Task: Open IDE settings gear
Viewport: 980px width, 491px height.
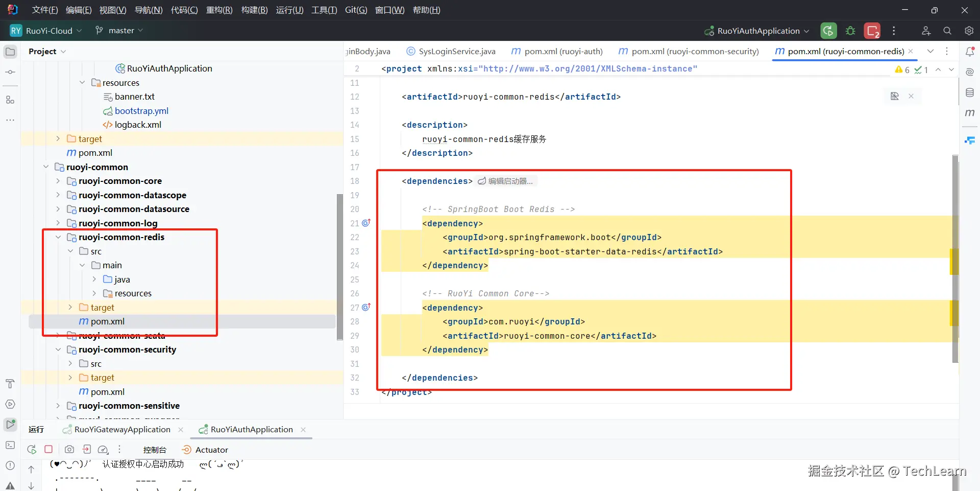Action: pyautogui.click(x=969, y=31)
